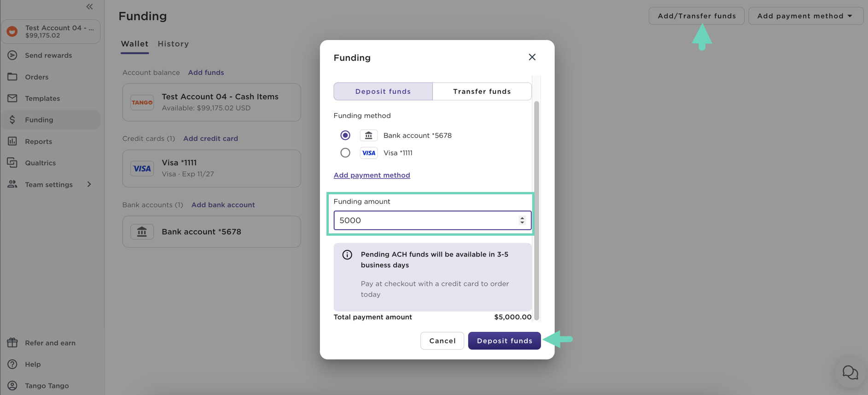Screen dimensions: 868x395
Task: Increase the funding amount with the stepper arrow
Action: coord(522,218)
